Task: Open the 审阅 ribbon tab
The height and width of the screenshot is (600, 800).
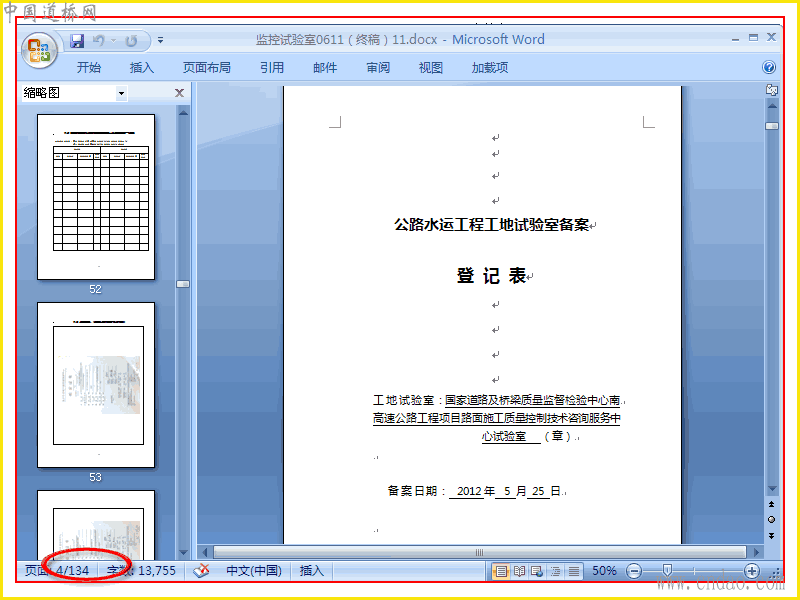Action: tap(378, 67)
